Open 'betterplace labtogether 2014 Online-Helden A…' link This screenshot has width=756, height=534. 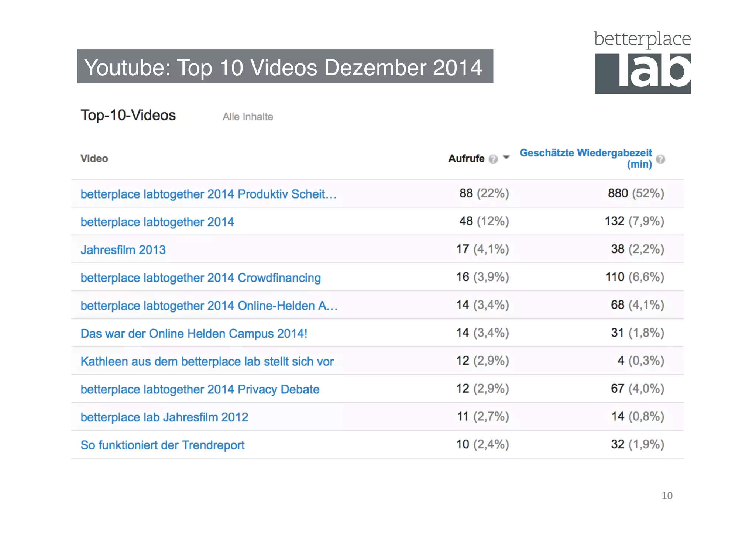[x=209, y=306]
